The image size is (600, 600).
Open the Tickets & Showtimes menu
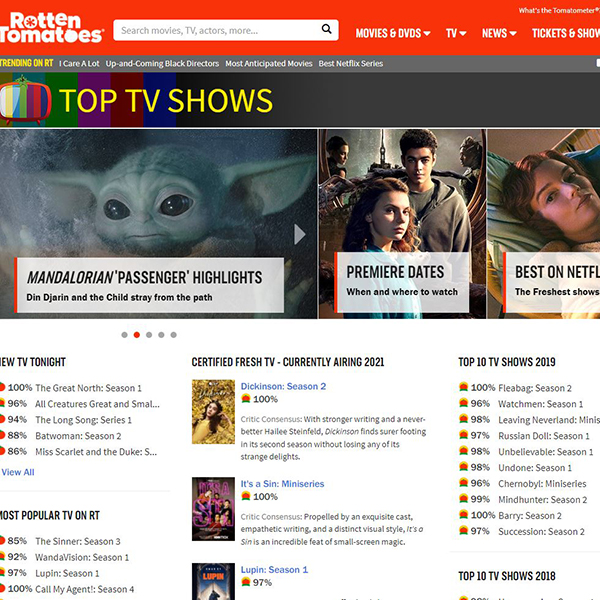click(566, 33)
